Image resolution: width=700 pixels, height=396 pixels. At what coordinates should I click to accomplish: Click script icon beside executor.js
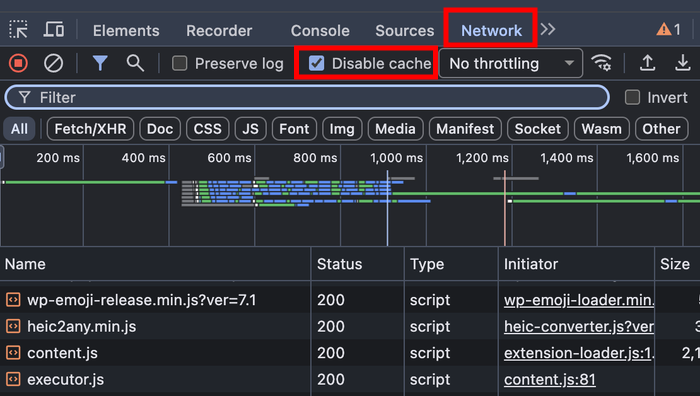[x=13, y=379]
